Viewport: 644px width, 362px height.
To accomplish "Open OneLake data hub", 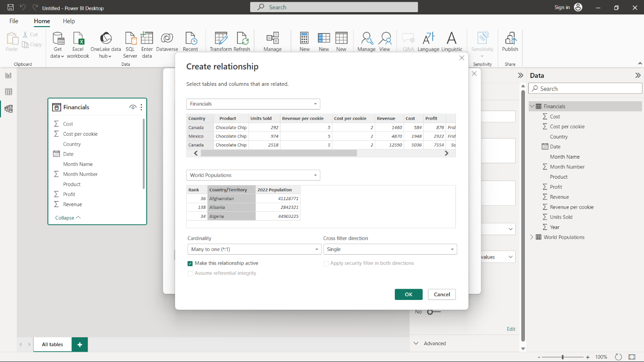I will click(x=106, y=45).
